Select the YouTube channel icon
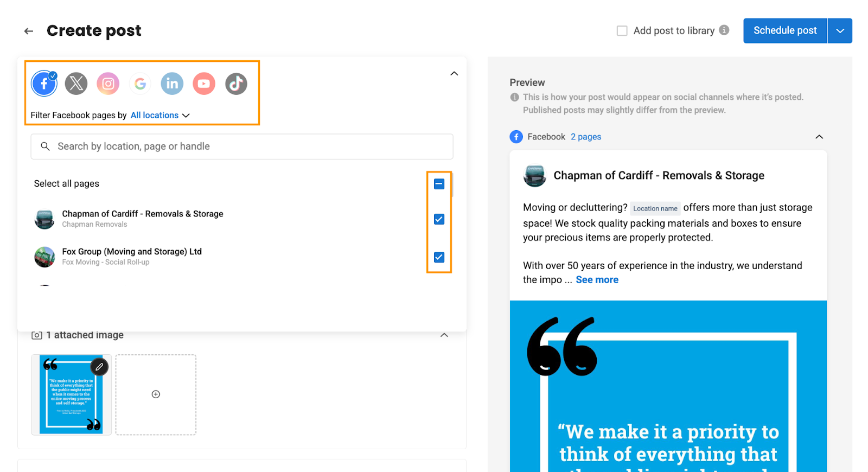This screenshot has width=868, height=472. 204,84
